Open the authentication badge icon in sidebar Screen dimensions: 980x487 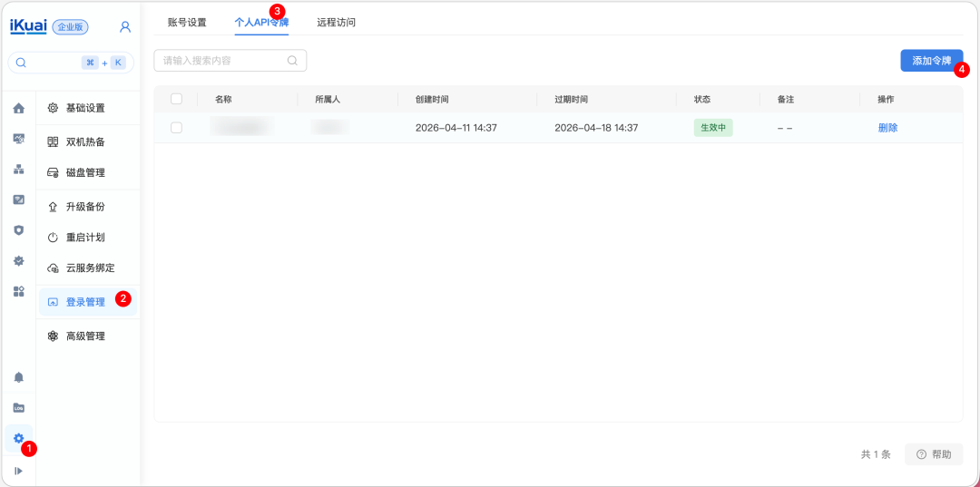[19, 260]
